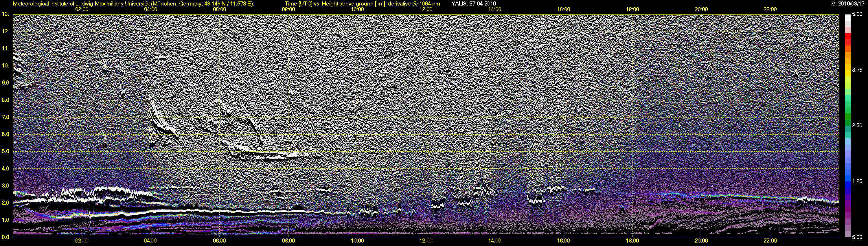Screen dimensions: 868x246
Task: Click the 3.75 color scale label
Action: 857,70
